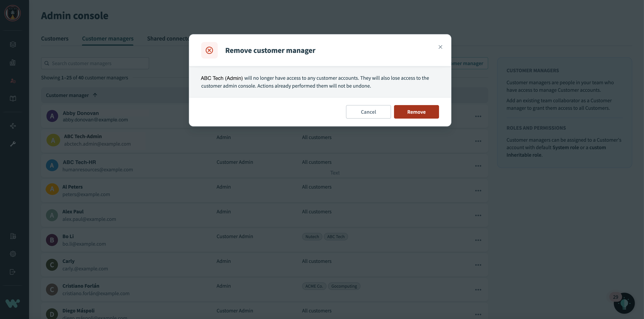The image size is (644, 319).
Task: Click the app logo at top left
Action: [12, 13]
